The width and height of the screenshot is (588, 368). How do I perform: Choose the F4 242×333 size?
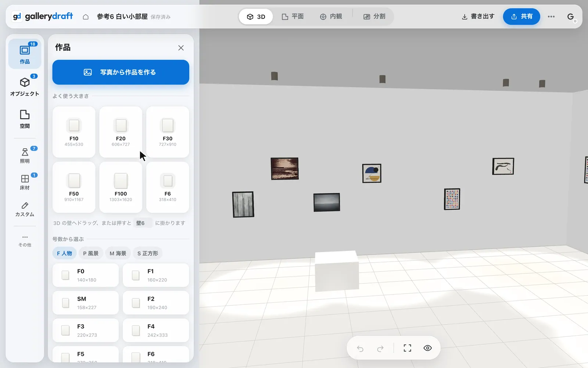point(156,330)
